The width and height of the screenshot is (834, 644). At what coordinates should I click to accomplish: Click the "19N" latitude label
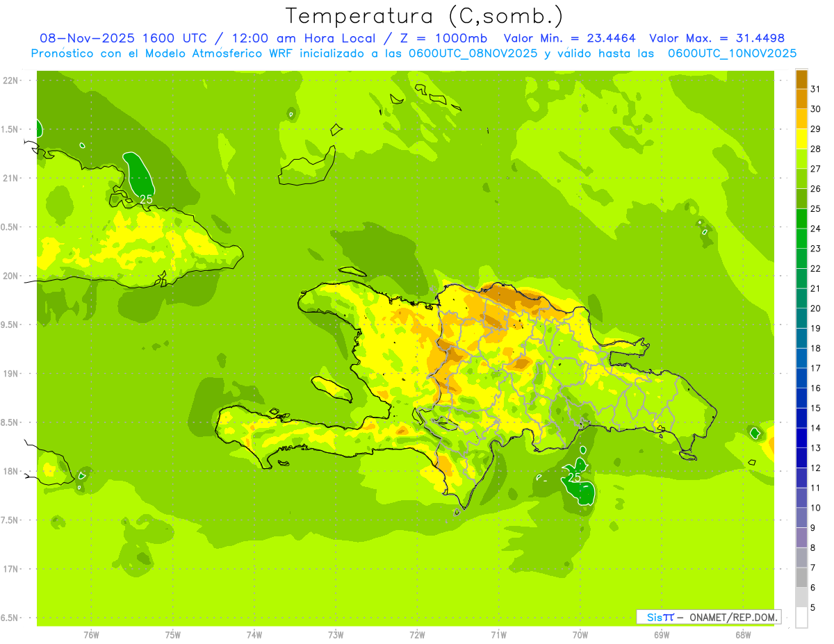[x=10, y=374]
